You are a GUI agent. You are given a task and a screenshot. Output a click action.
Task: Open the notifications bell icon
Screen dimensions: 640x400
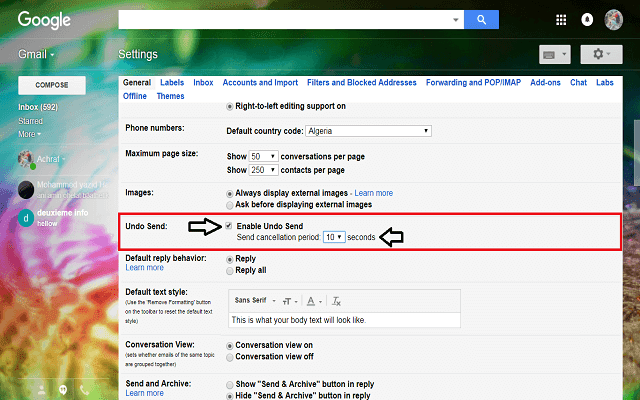pyautogui.click(x=588, y=19)
